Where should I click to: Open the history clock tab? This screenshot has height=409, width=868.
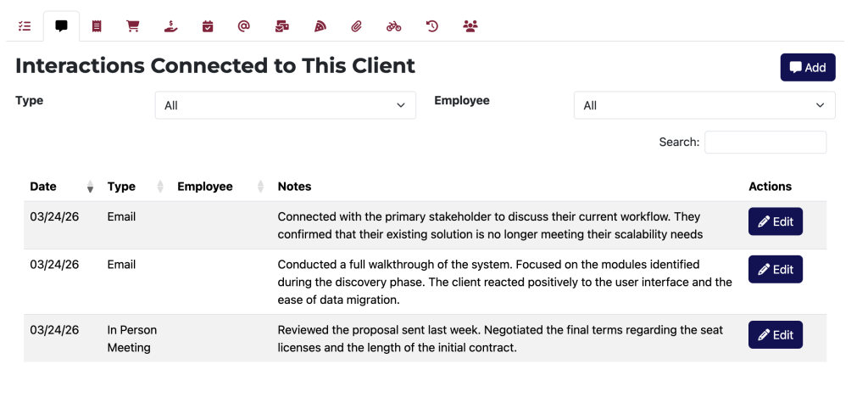(432, 26)
